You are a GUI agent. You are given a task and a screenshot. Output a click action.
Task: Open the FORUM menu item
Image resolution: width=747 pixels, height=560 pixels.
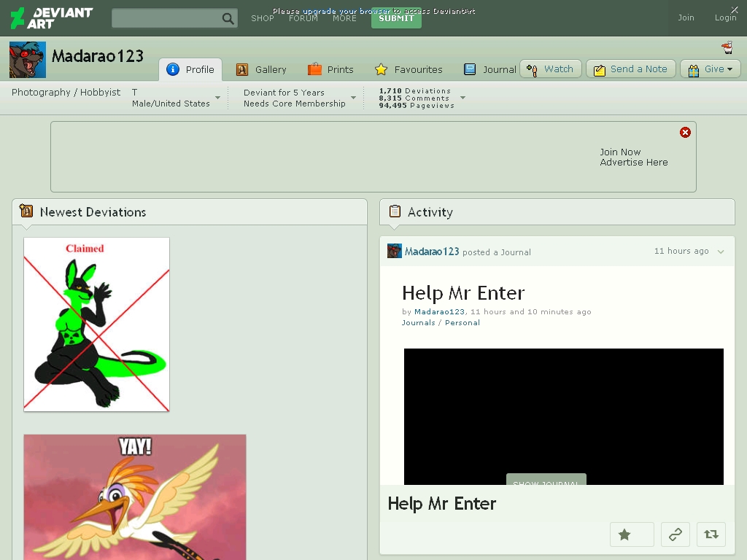pyautogui.click(x=303, y=18)
